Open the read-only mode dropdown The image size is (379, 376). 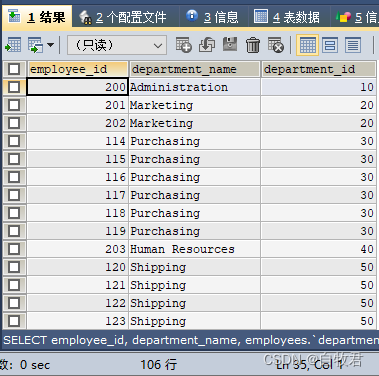(117, 45)
